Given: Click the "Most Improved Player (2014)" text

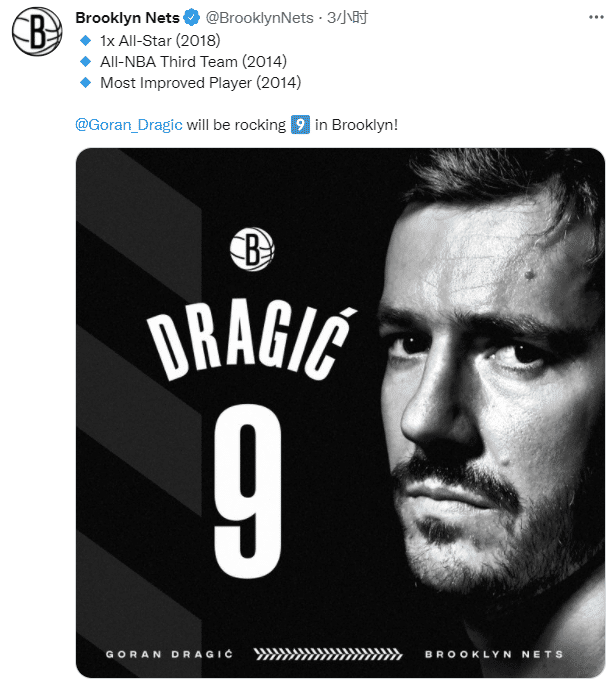Looking at the screenshot, I should [x=200, y=82].
